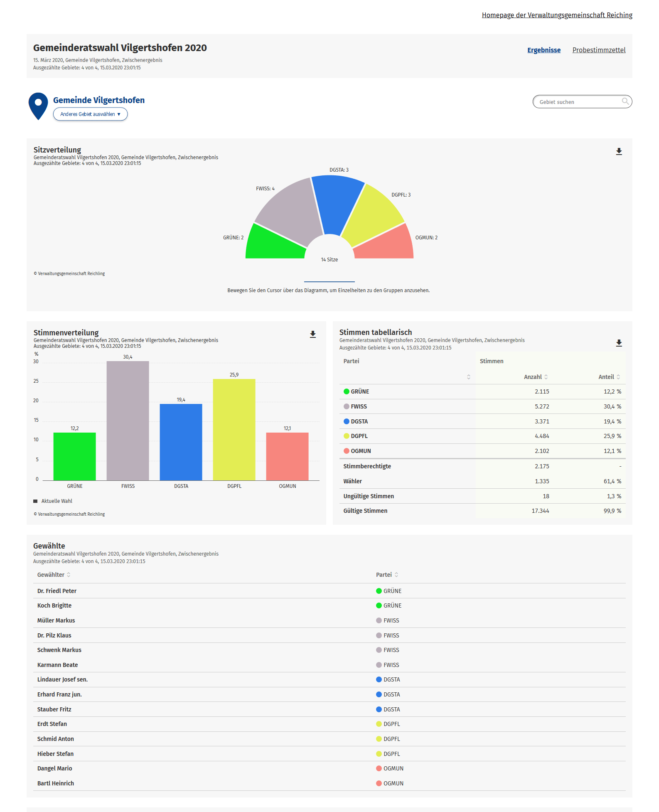The height and width of the screenshot is (812, 659).
Task: Open the Probestimmzettel tab
Action: coord(598,50)
